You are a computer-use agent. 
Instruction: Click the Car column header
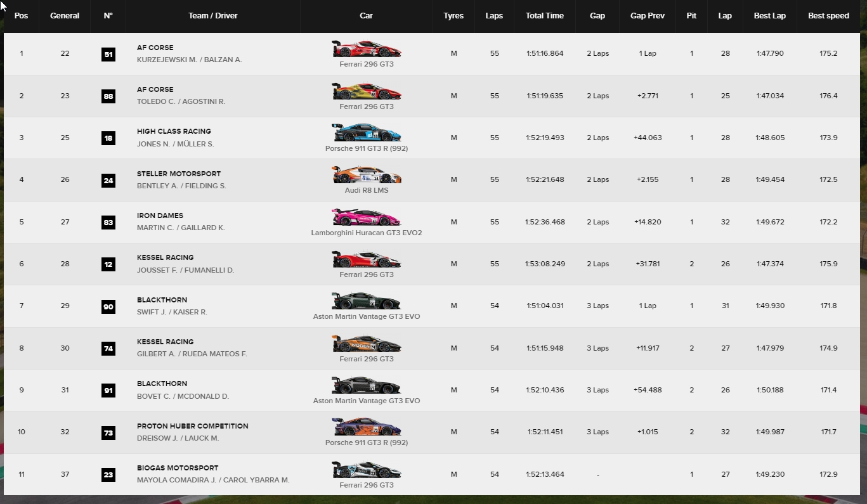(367, 16)
